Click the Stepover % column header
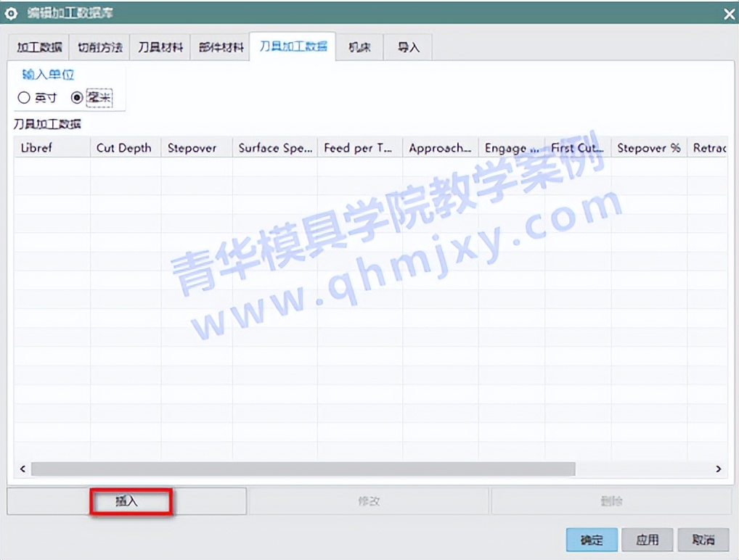The height and width of the screenshot is (560, 739). 650,148
